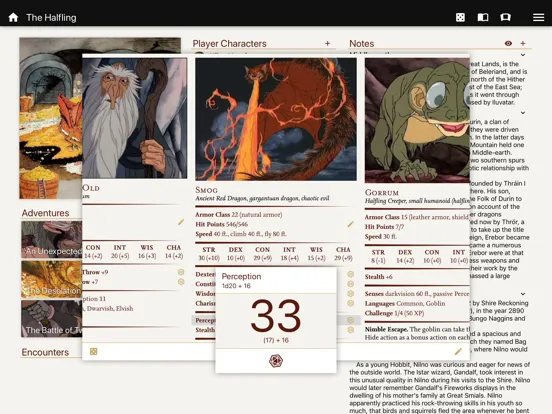The image size is (552, 414).
Task: Select the Smog dragon portrait
Action: (276, 119)
